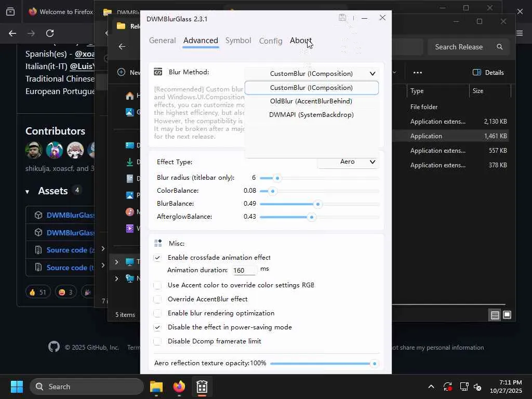Open Firefox hamburger menu

520,33
